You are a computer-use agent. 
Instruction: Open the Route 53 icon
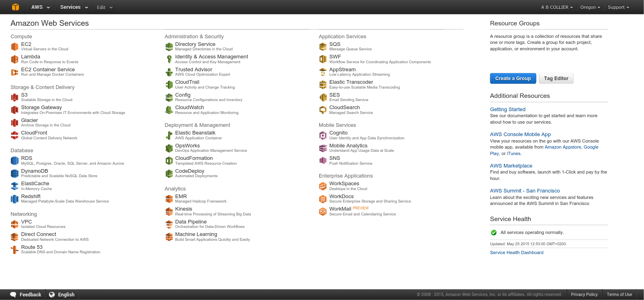click(x=14, y=250)
